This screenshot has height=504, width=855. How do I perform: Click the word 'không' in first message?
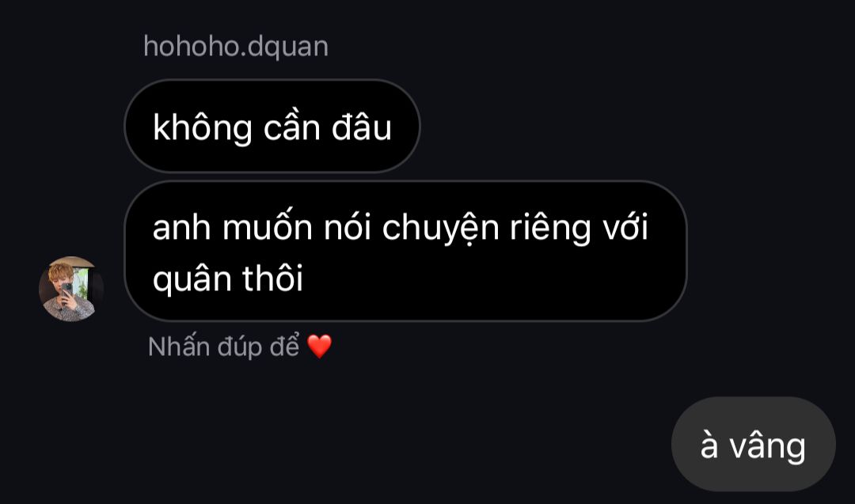pyautogui.click(x=203, y=128)
